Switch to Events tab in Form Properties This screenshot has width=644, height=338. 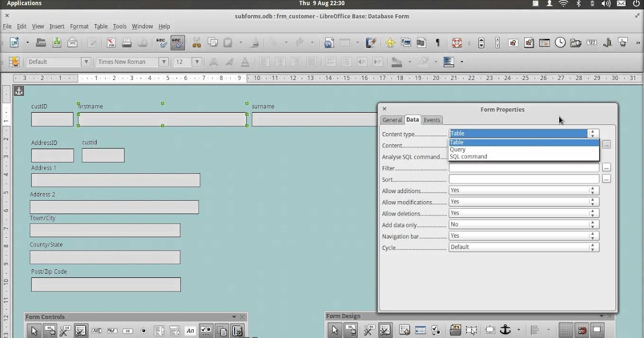tap(432, 120)
